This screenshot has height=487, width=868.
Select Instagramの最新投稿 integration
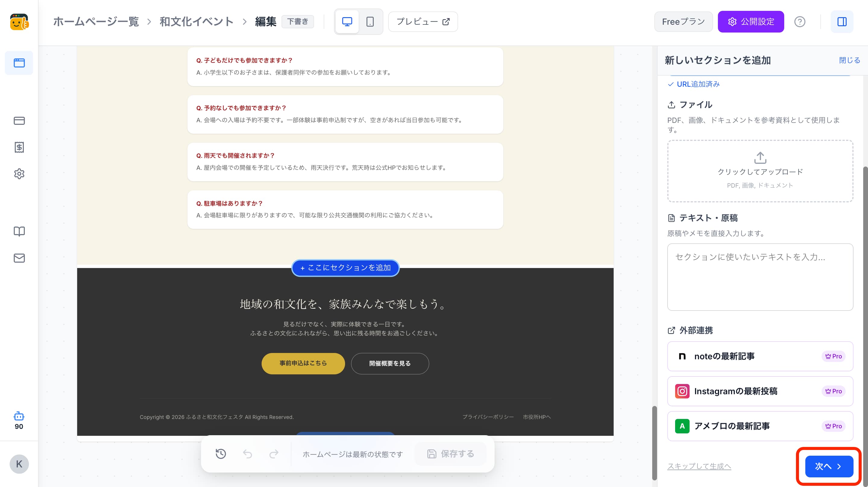pos(760,391)
